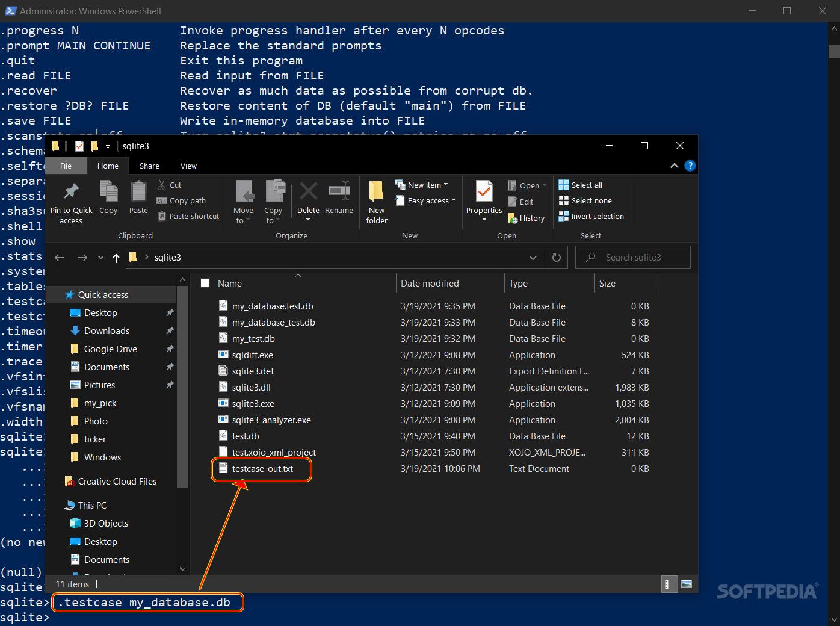Image resolution: width=840 pixels, height=626 pixels.
Task: Click inside the Search sqlite3 box
Action: [633, 258]
